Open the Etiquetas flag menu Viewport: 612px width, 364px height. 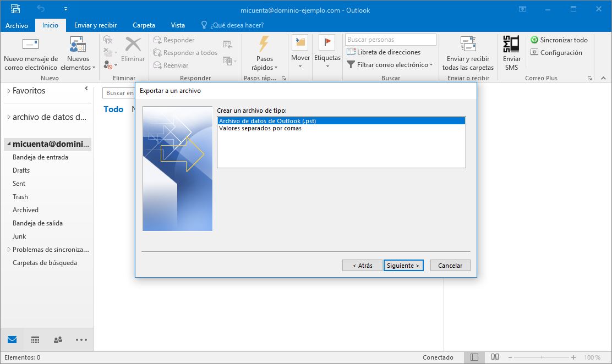click(x=327, y=52)
